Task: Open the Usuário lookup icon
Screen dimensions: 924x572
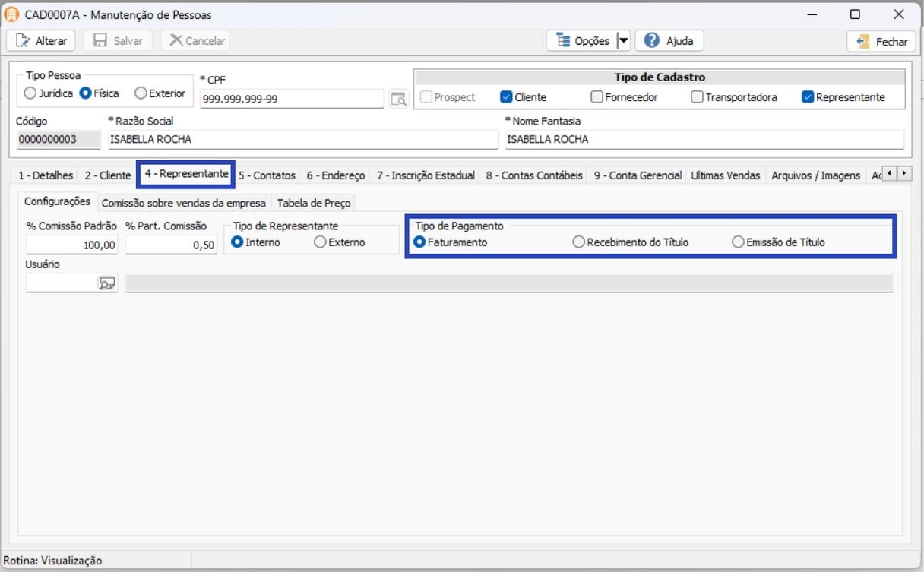Action: coord(107,283)
